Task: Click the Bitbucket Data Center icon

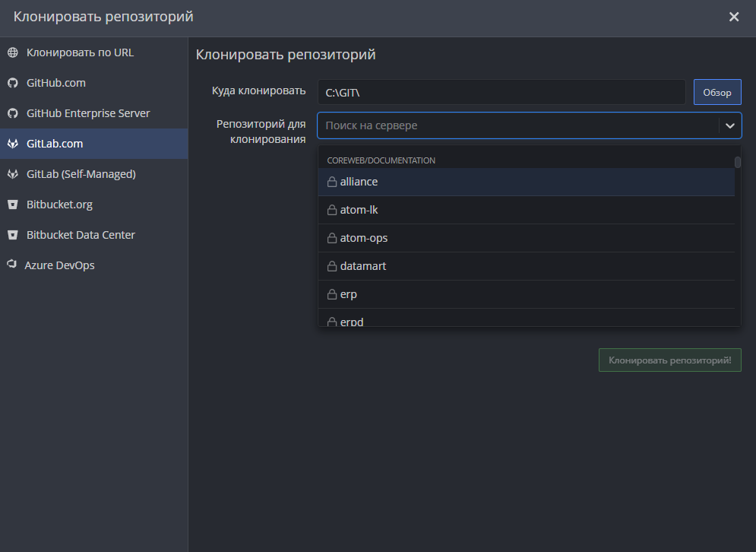Action: tap(11, 234)
